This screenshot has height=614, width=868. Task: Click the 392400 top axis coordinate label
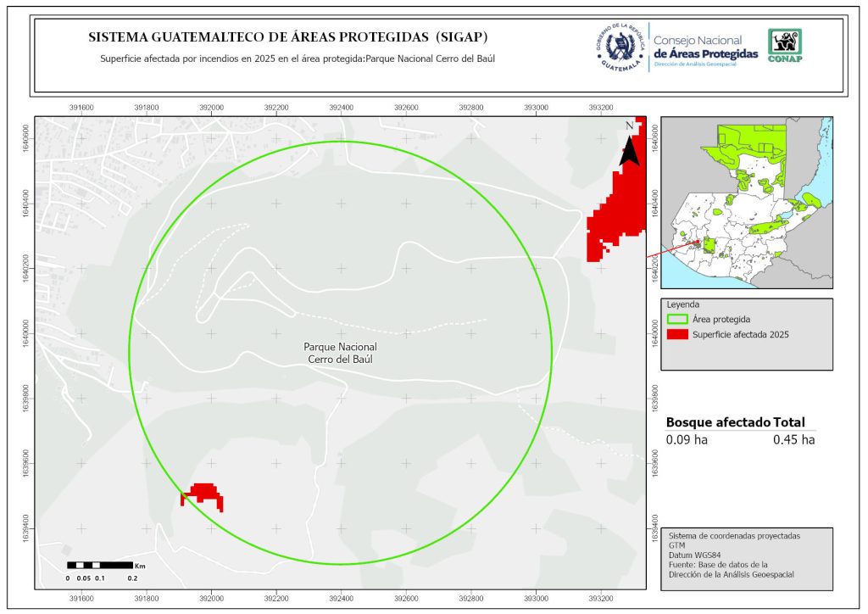pos(341,108)
